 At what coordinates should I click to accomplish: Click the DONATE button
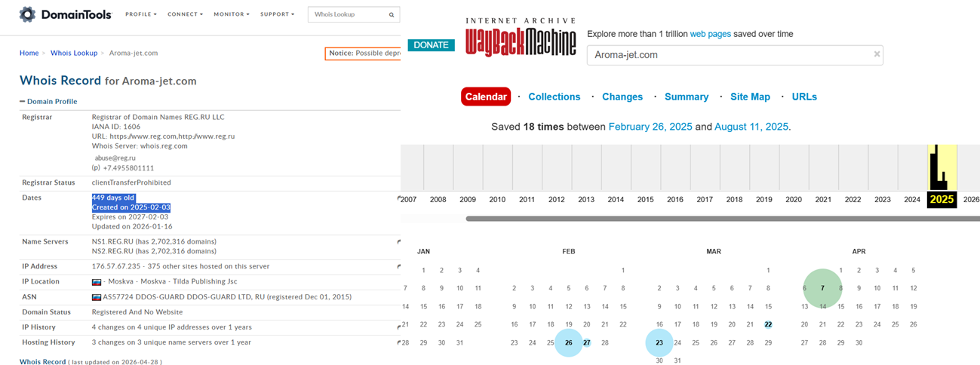pyautogui.click(x=431, y=45)
